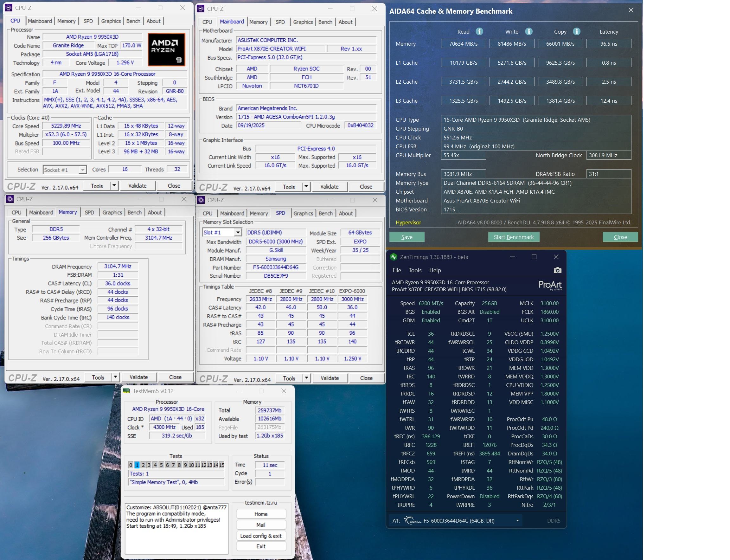Click Load config & exit button

click(x=261, y=536)
